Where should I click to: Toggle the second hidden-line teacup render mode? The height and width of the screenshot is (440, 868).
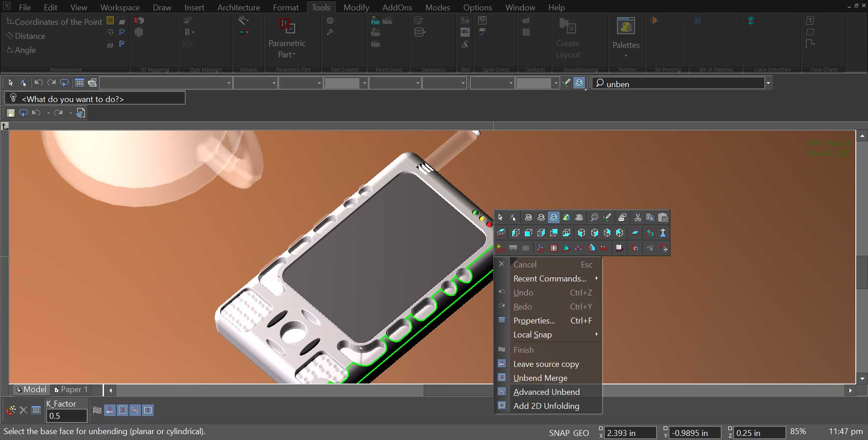541,218
